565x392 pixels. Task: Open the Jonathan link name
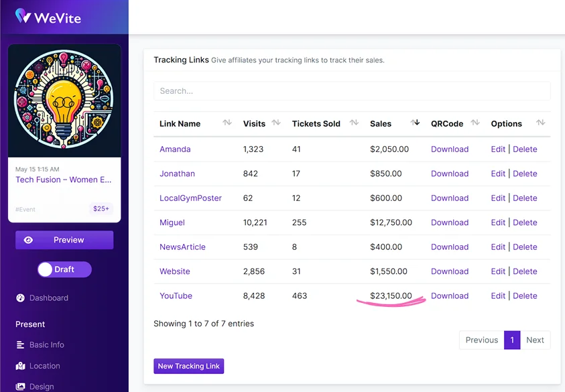click(177, 174)
